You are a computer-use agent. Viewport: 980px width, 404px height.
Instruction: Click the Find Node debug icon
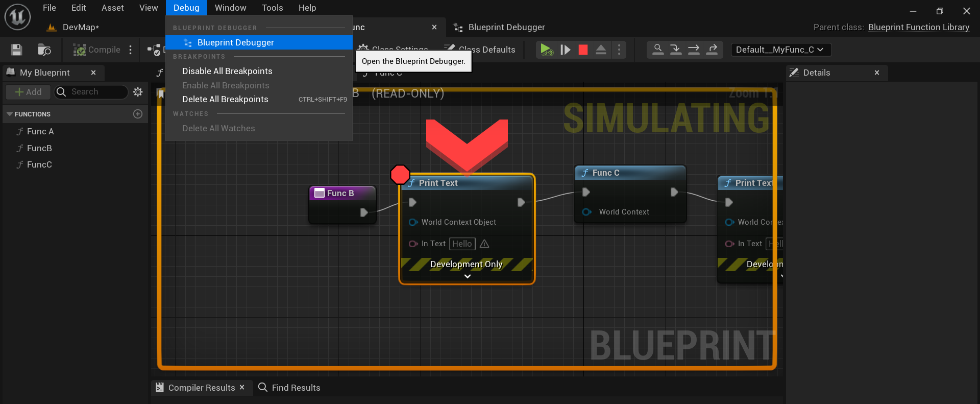click(658, 50)
